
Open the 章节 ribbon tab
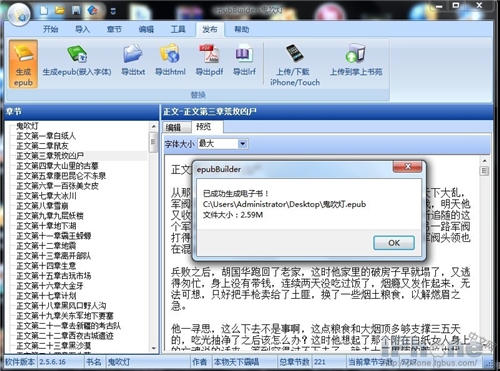point(114,29)
